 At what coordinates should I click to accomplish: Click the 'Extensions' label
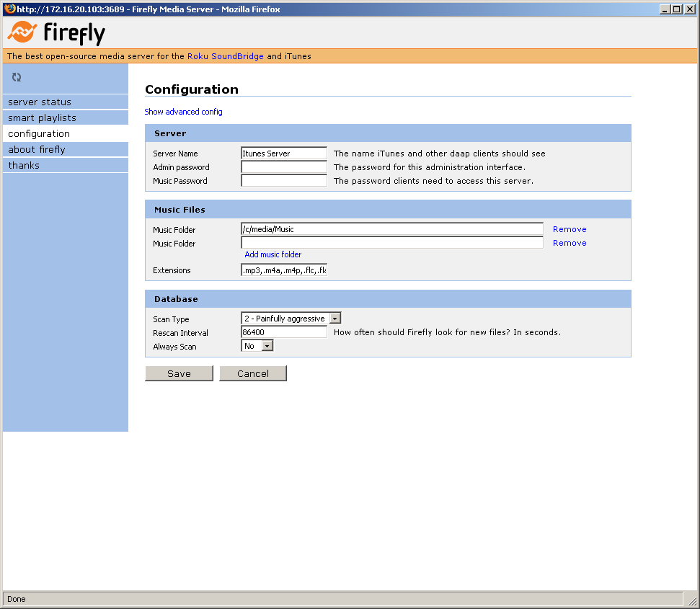pyautogui.click(x=172, y=270)
